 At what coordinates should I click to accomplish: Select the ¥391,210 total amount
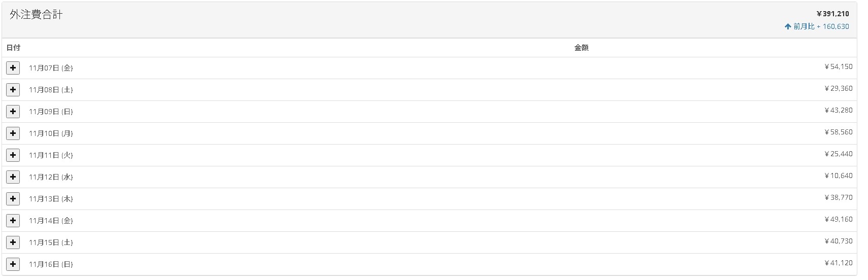click(x=832, y=14)
